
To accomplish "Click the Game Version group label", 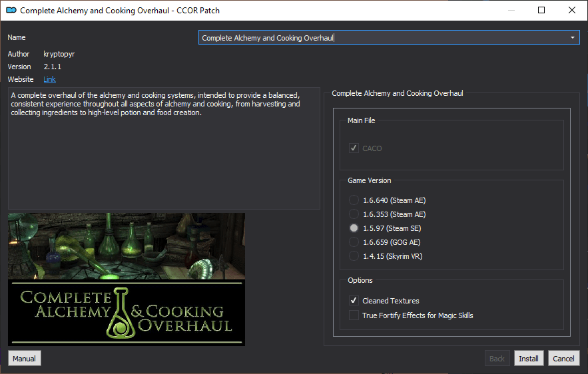I will click(370, 180).
